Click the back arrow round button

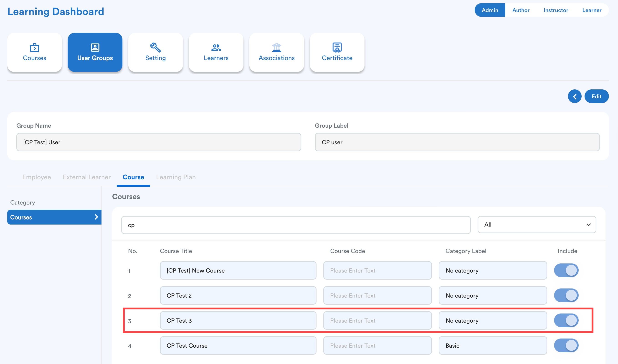[x=574, y=96]
